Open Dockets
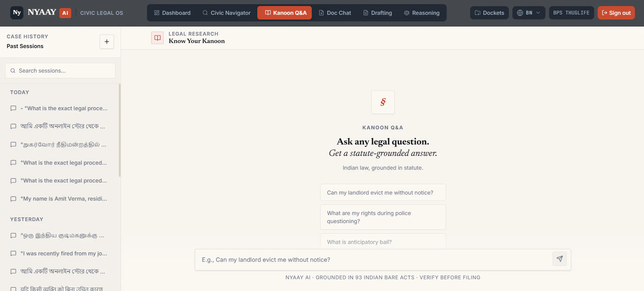644x291 pixels. coord(489,13)
